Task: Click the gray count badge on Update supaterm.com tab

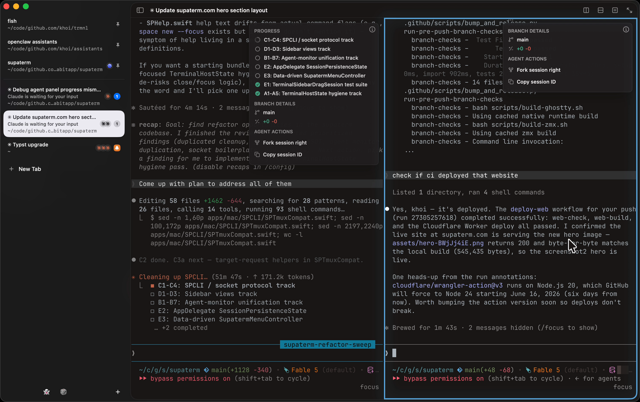Action: (x=117, y=124)
